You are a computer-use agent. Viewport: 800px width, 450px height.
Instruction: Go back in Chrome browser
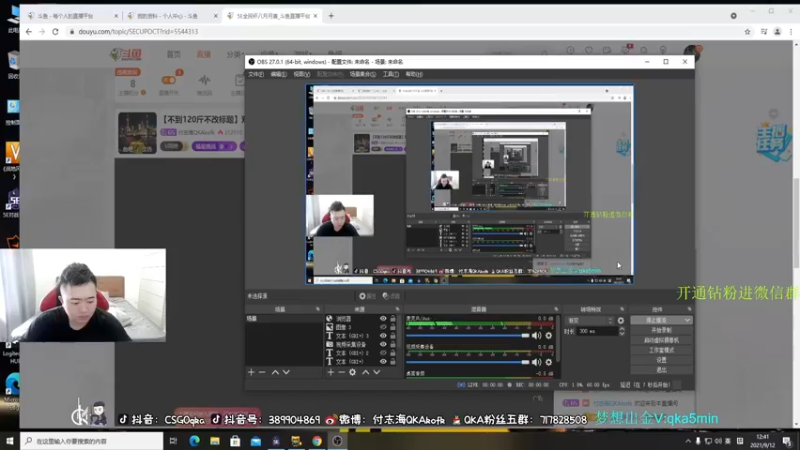[x=29, y=32]
